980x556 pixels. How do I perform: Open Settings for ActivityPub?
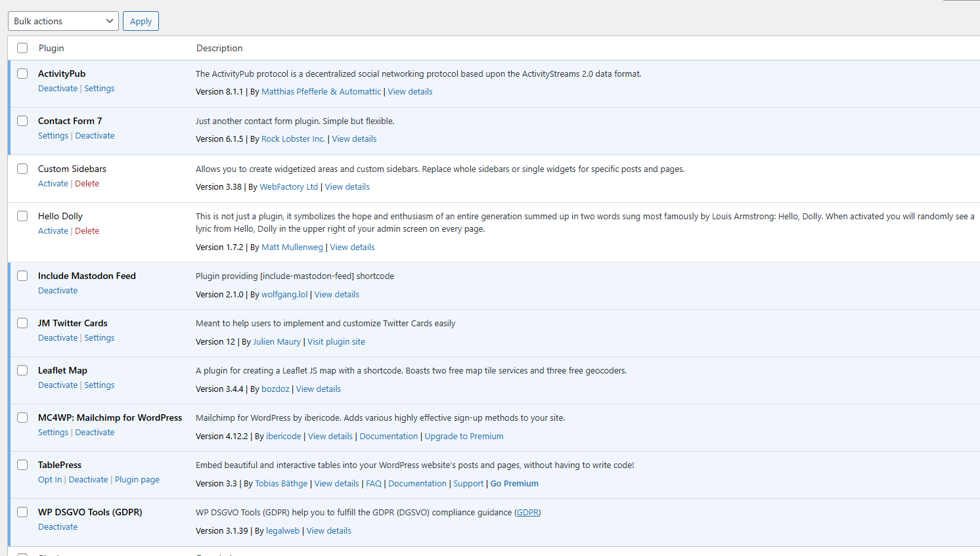tap(99, 89)
